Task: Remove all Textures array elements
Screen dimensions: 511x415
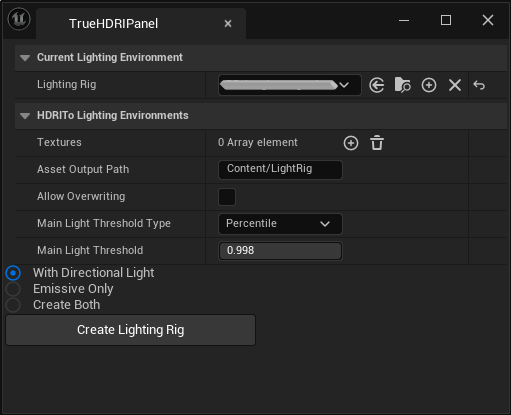Action: (377, 143)
